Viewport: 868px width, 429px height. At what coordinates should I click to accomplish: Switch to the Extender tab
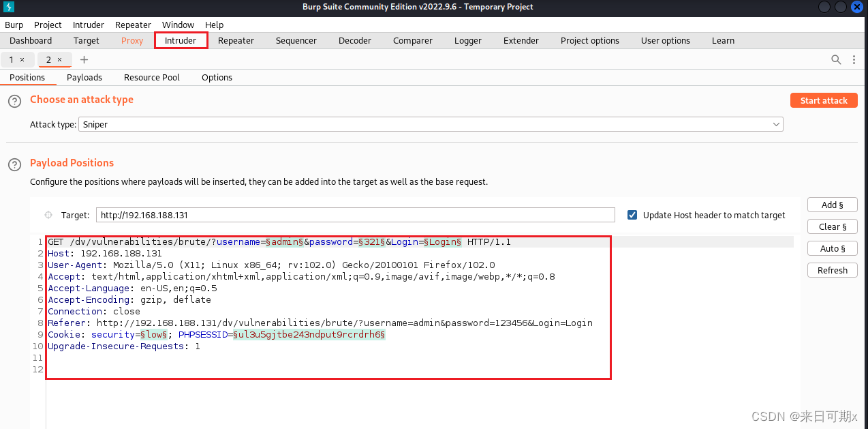pos(521,40)
